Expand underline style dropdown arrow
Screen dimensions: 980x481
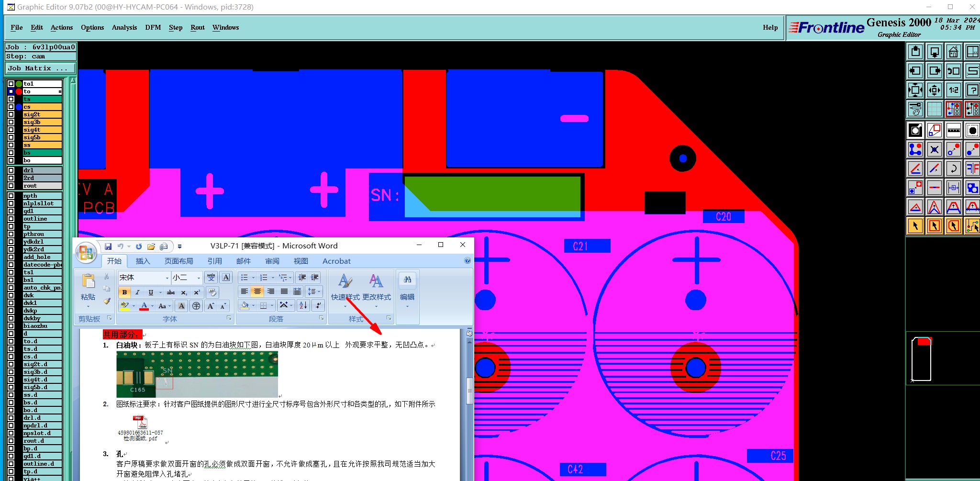click(x=160, y=292)
